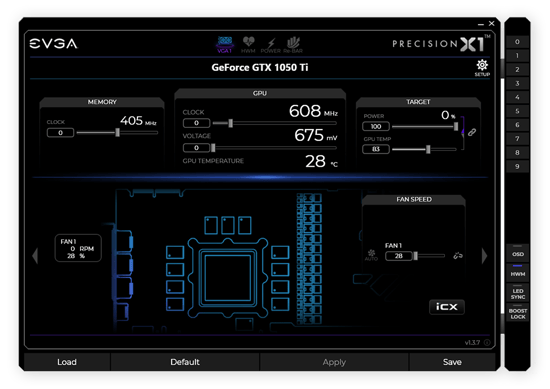Click the memory clock offset field
Viewport: 550px width, 389px height.
click(60, 133)
